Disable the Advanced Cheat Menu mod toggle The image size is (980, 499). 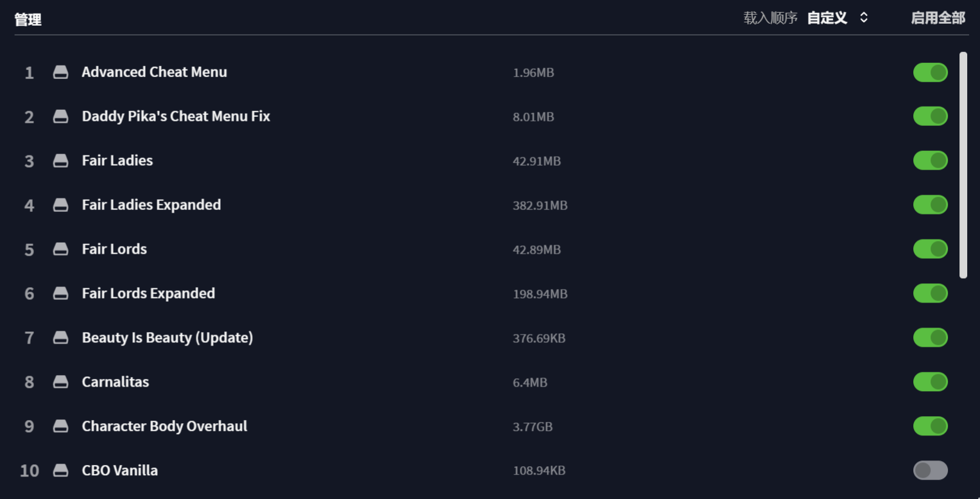click(x=930, y=73)
